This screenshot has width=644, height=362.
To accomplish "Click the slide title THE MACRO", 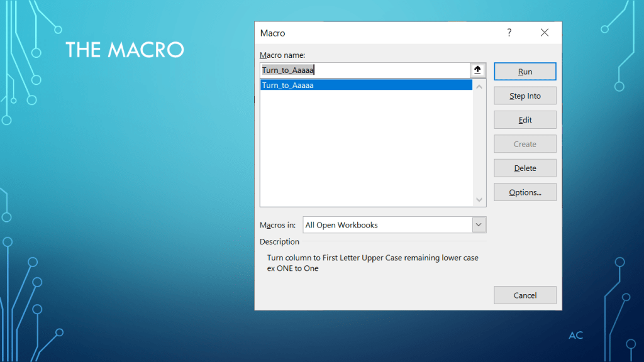I will click(x=125, y=50).
